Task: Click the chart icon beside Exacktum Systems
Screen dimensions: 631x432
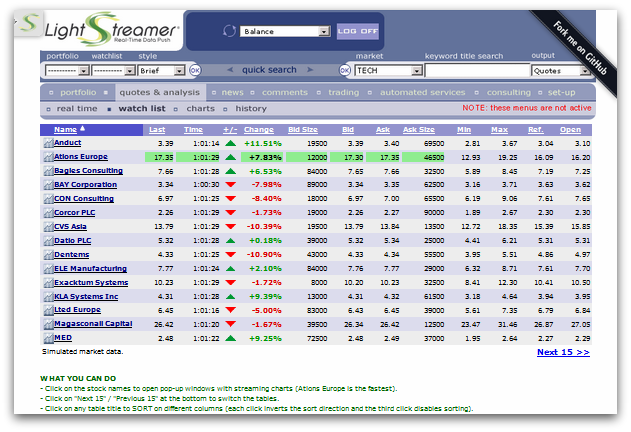Action: 48,283
